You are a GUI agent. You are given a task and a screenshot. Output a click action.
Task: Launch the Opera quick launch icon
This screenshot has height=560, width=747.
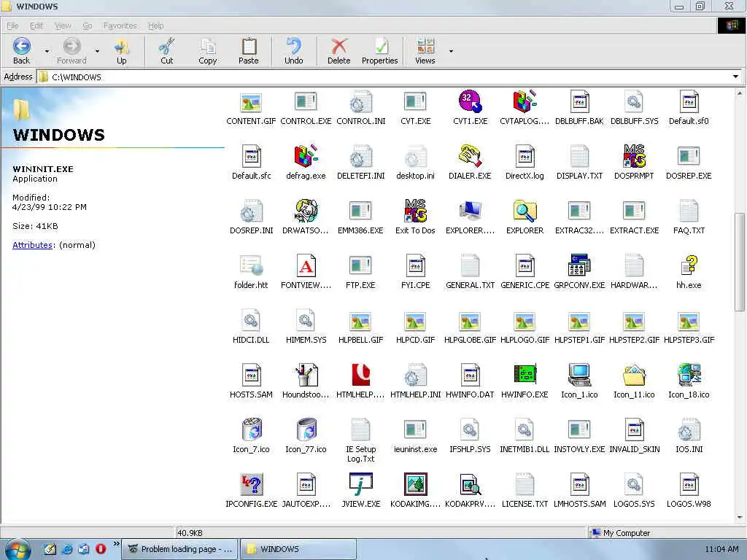tap(101, 549)
